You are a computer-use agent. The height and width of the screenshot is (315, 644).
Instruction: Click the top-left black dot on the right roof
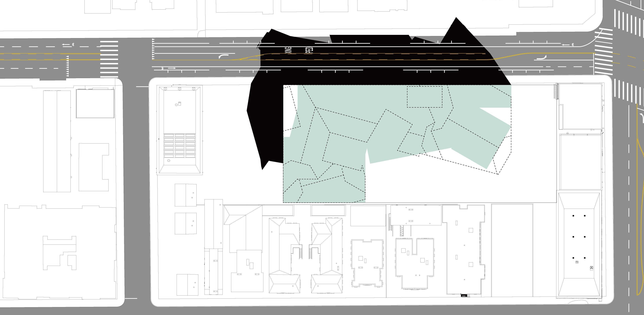coord(573,216)
